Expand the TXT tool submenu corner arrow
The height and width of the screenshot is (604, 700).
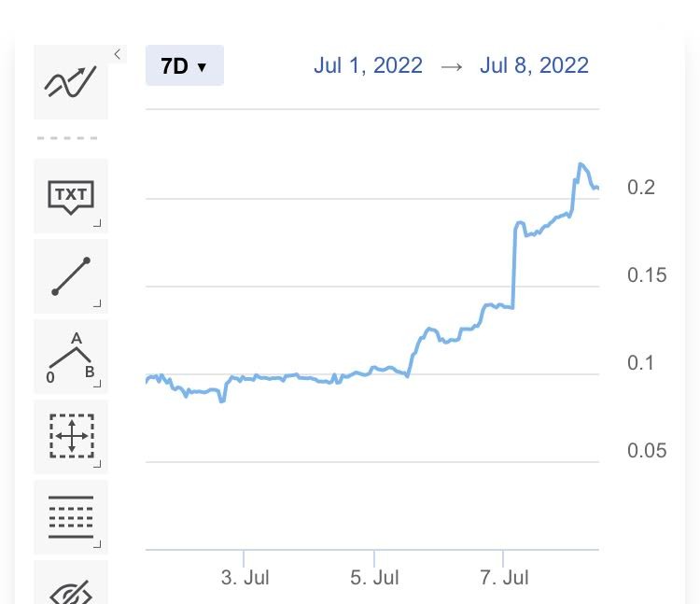[97, 223]
